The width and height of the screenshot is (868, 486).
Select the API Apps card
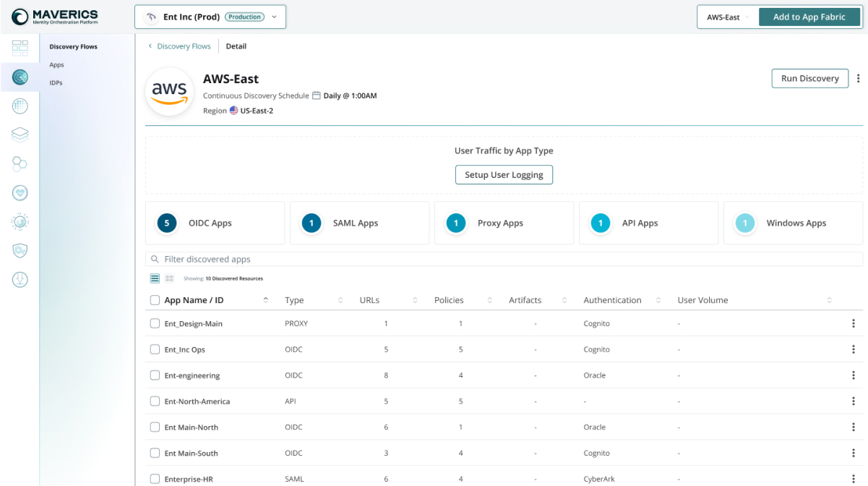[x=649, y=223]
